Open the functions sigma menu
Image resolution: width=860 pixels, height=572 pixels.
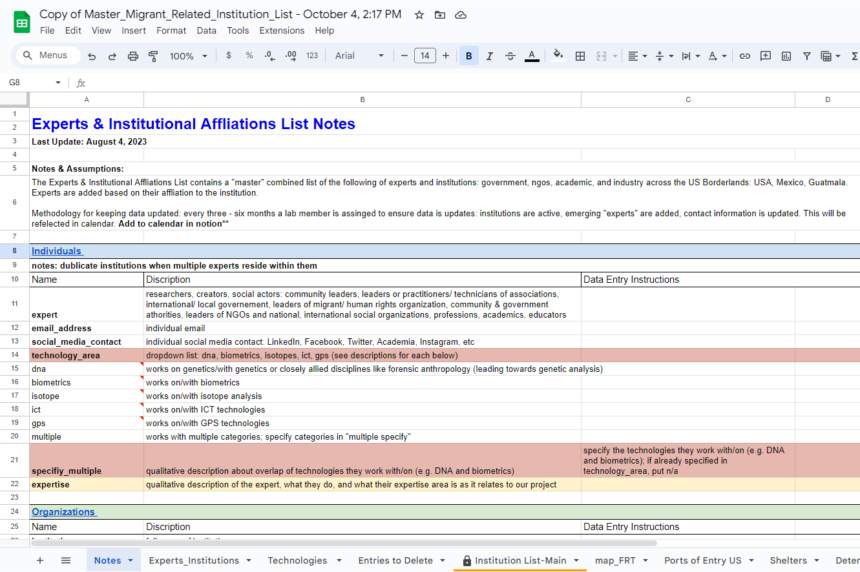[855, 56]
